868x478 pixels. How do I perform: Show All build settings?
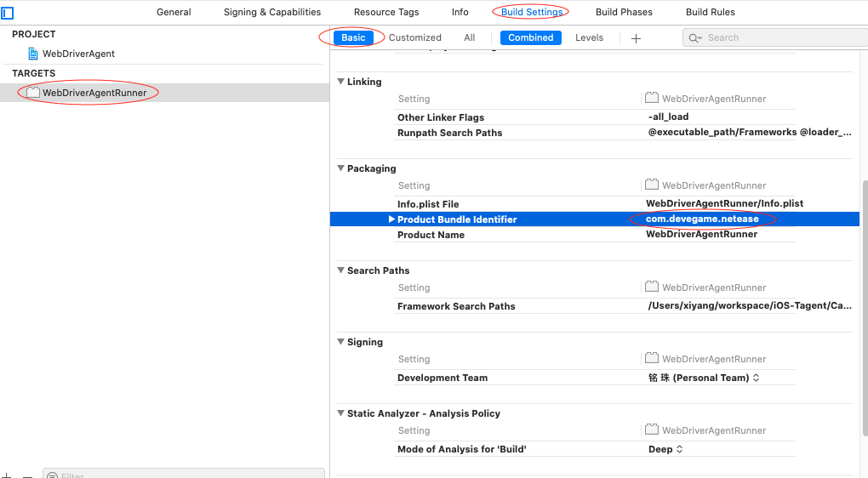tap(470, 37)
